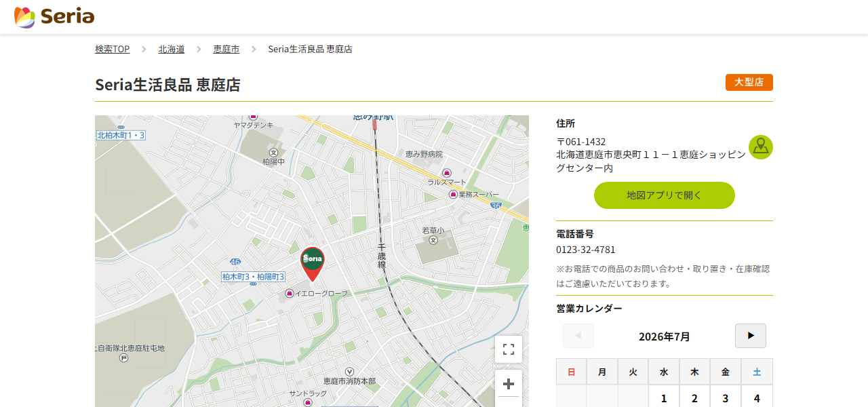
Task: Click the 2026年7月 calendar month heading
Action: pyautogui.click(x=665, y=336)
